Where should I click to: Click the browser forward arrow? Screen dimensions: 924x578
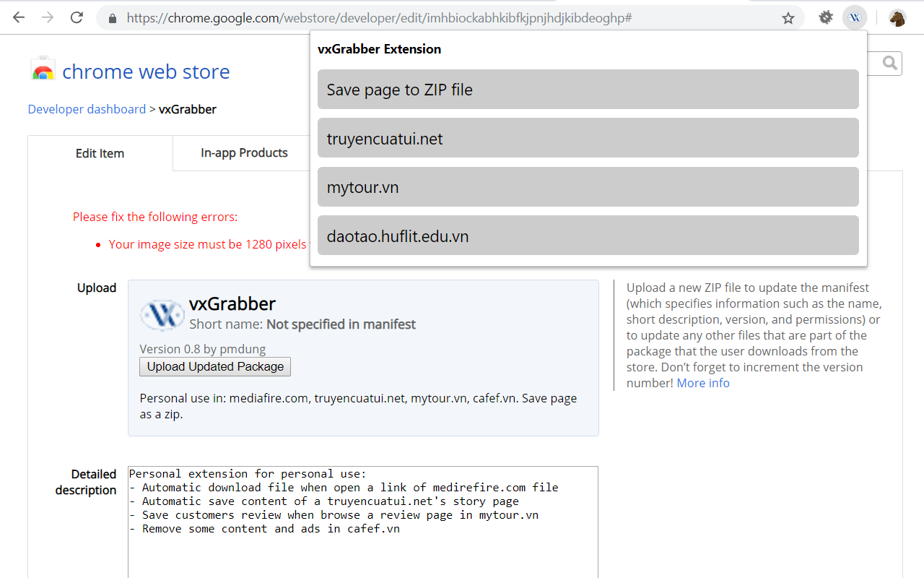pos(48,17)
